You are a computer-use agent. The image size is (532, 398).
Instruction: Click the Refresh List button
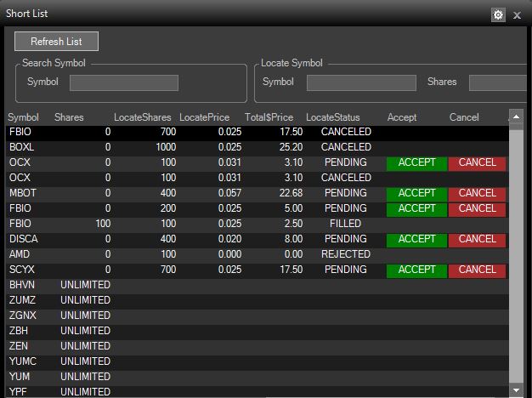(56, 41)
